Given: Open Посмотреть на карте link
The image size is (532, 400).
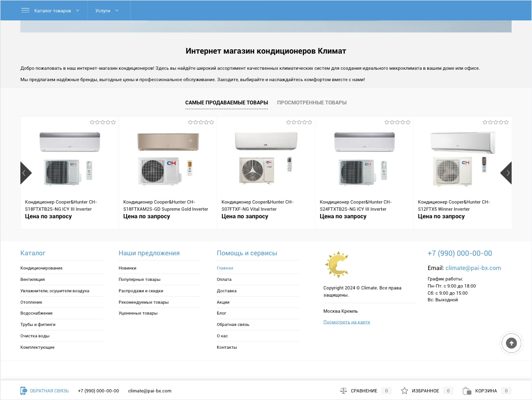Looking at the screenshot, I should pyautogui.click(x=347, y=322).
